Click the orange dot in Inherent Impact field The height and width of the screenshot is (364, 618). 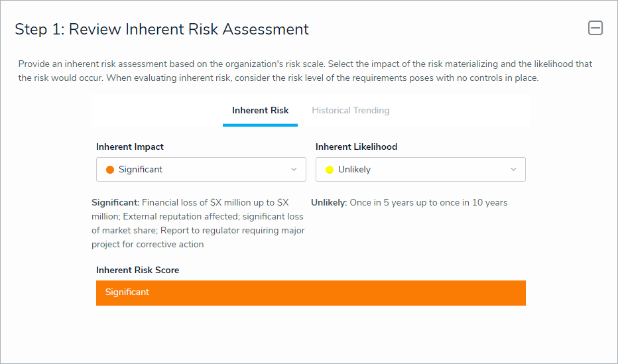click(x=110, y=170)
